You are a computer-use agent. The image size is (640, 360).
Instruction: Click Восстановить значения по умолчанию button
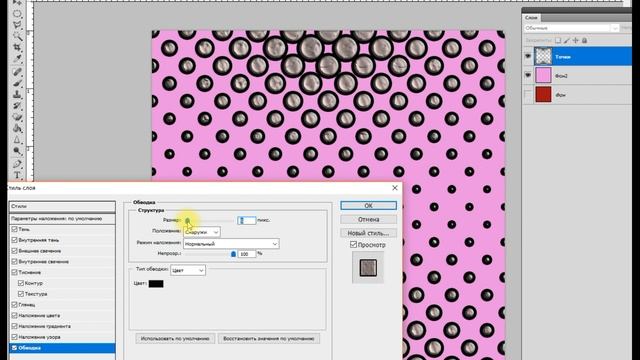pyautogui.click(x=269, y=338)
